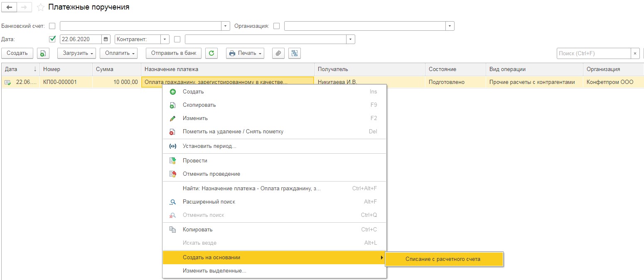Select Пометить на удаление / Снять пометку
The height and width of the screenshot is (280, 644).
274,131
